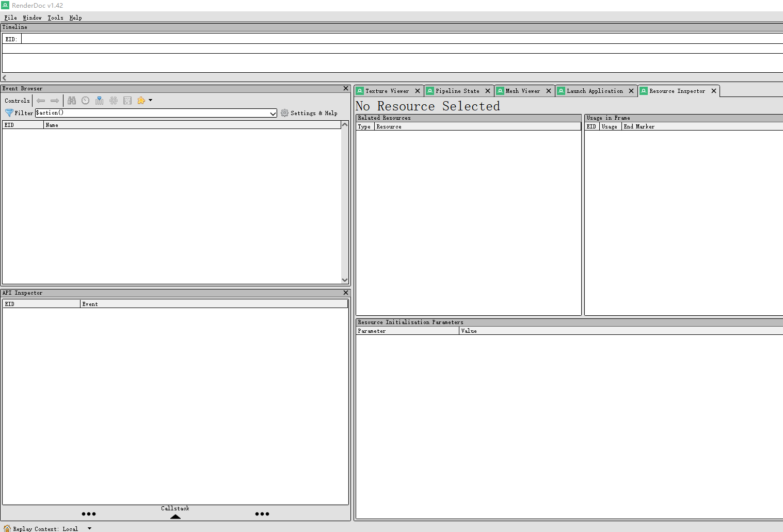
Task: Click the Controls button in Event Browser
Action: (x=17, y=101)
